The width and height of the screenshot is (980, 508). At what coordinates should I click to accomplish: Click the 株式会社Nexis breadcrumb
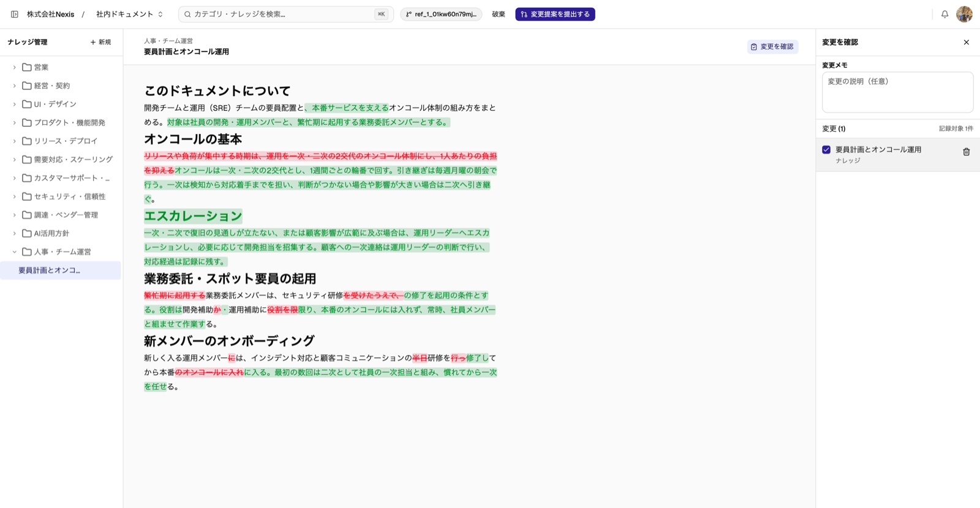click(x=50, y=14)
